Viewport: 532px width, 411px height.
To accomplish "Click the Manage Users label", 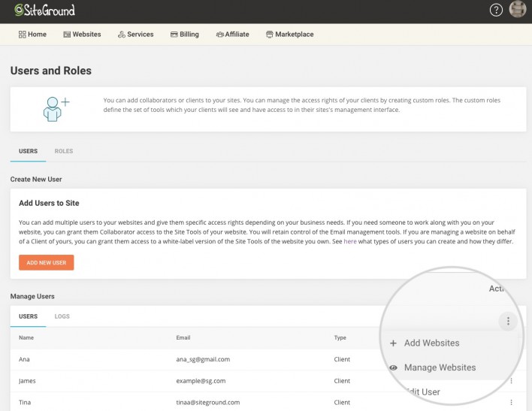I will coord(32,296).
